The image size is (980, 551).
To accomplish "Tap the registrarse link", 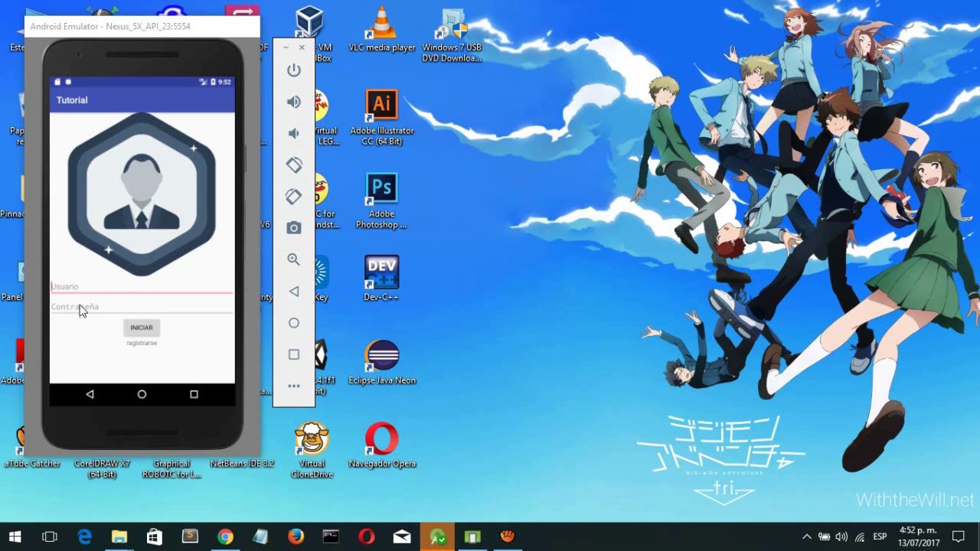I will click(142, 343).
